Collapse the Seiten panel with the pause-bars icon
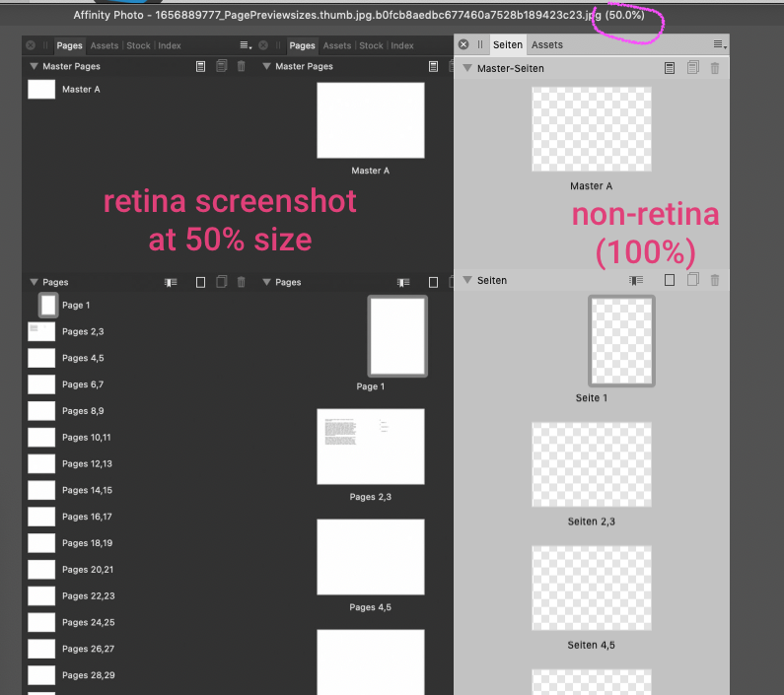 coord(480,44)
